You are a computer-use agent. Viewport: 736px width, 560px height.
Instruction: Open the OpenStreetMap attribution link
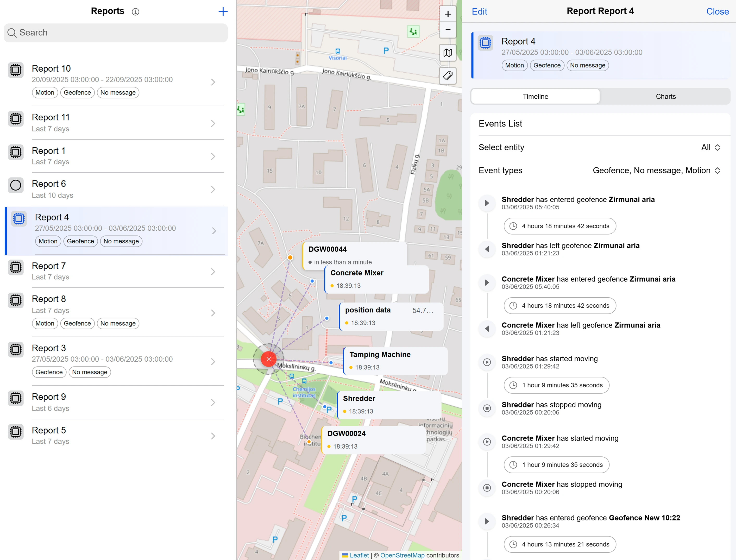[402, 555]
